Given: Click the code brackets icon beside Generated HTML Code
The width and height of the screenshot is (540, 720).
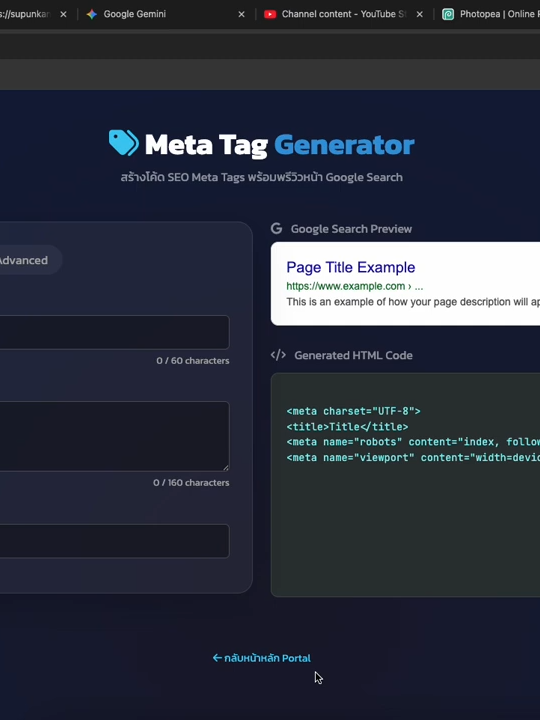Looking at the screenshot, I should click(278, 355).
